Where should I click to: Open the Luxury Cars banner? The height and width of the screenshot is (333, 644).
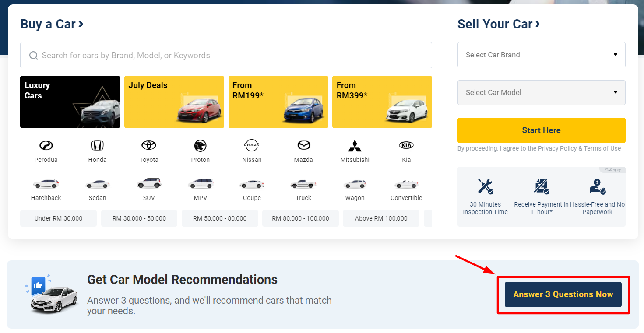click(x=70, y=102)
